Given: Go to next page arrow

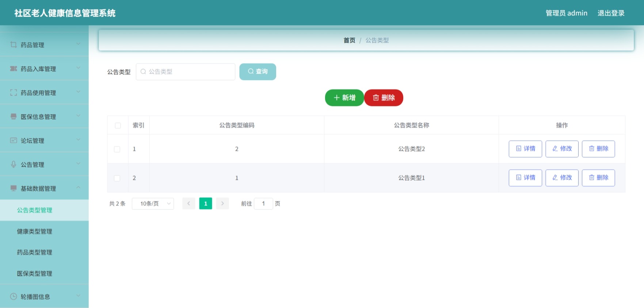Looking at the screenshot, I should tap(222, 204).
